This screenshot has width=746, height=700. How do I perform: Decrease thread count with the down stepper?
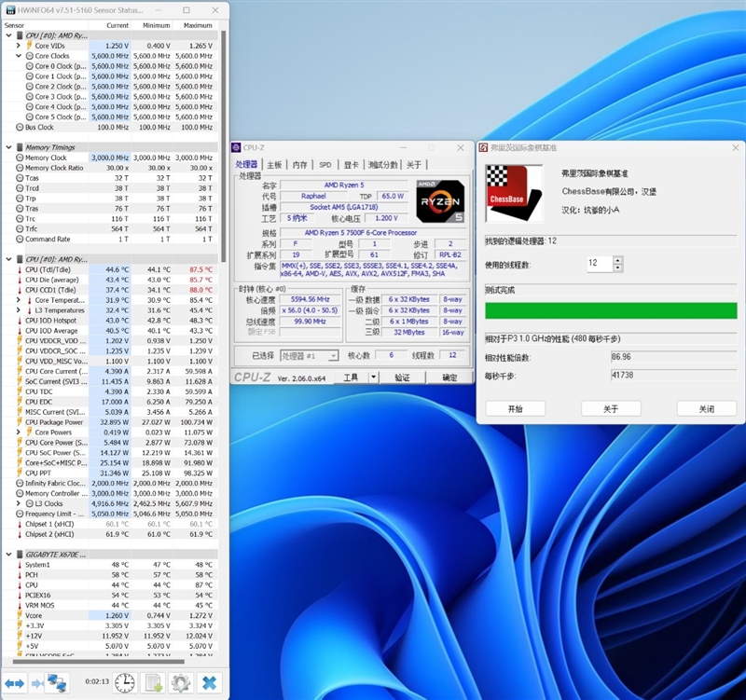pyautogui.click(x=617, y=268)
